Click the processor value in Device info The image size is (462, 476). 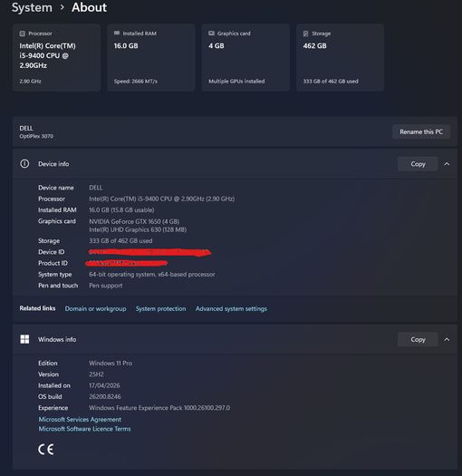161,199
